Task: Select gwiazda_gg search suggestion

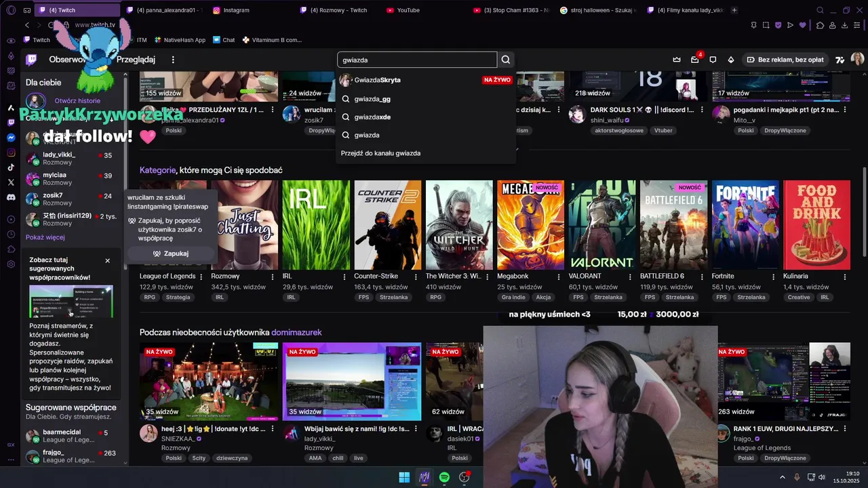Action: click(x=426, y=99)
